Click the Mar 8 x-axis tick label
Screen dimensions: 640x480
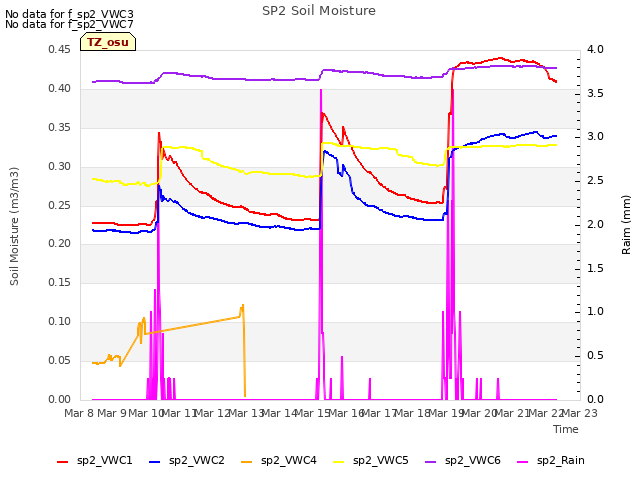click(x=79, y=413)
